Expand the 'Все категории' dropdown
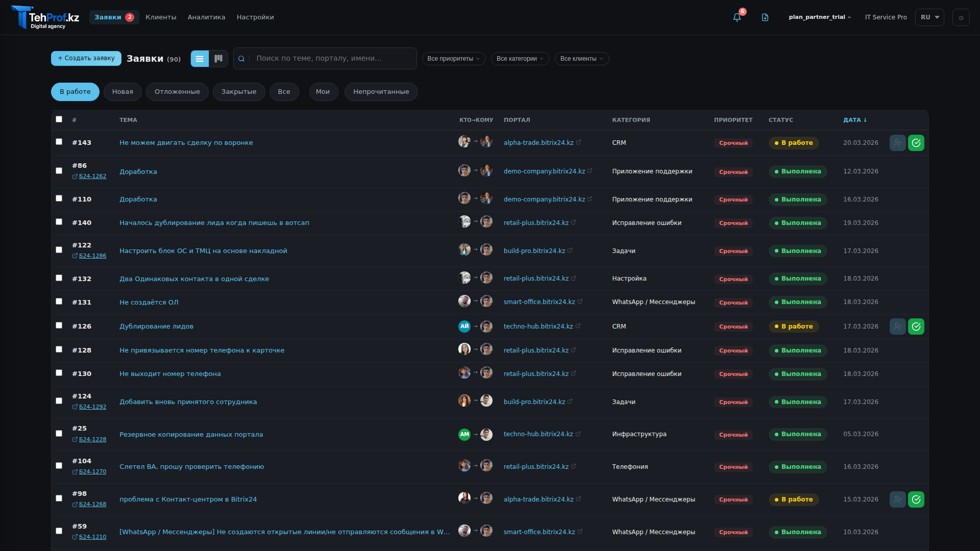Viewport: 980px width, 551px height. click(x=520, y=59)
